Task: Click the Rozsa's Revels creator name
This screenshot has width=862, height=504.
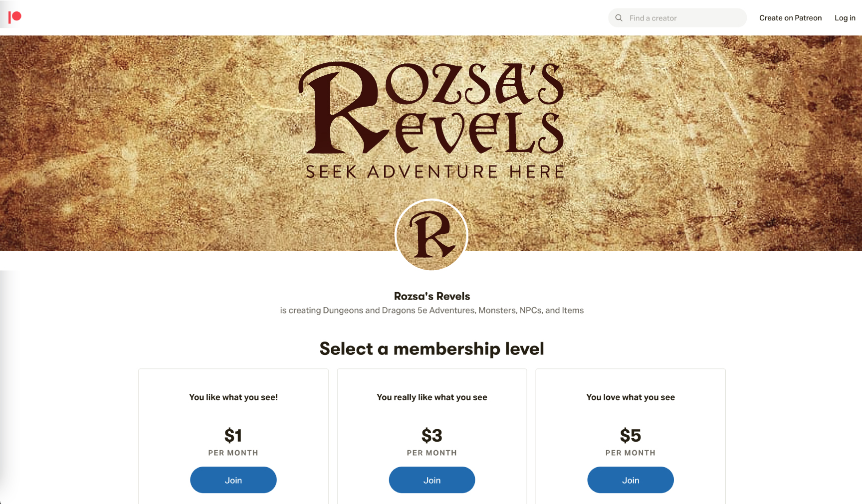Action: (x=432, y=296)
